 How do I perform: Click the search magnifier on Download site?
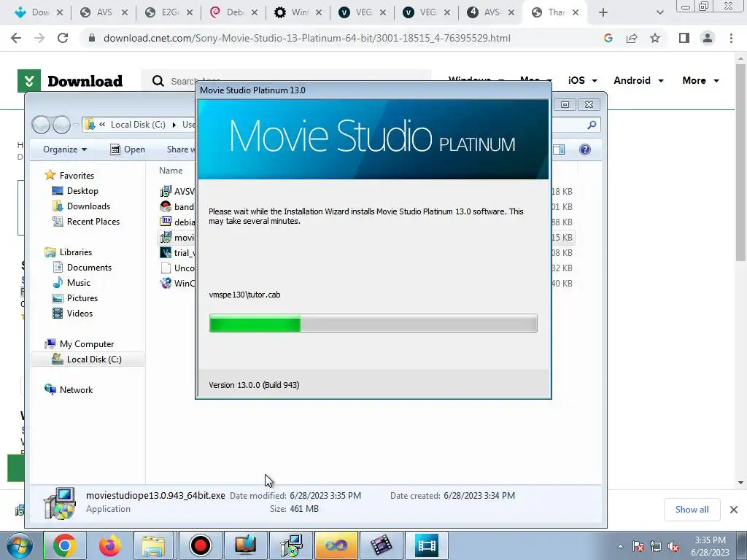(x=158, y=81)
